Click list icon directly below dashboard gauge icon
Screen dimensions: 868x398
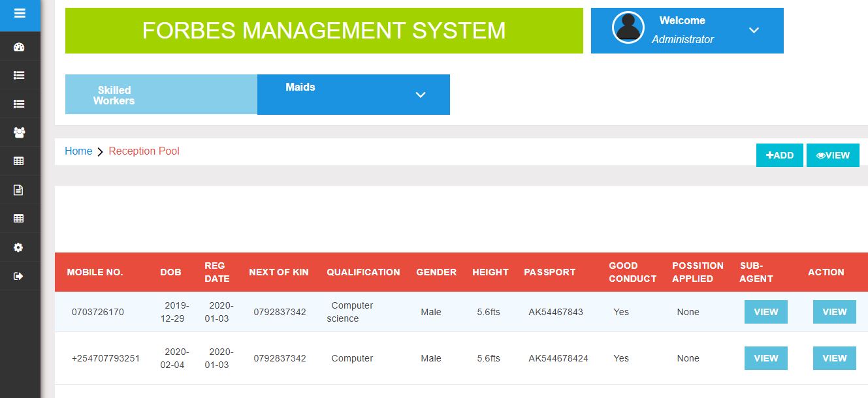(x=19, y=76)
